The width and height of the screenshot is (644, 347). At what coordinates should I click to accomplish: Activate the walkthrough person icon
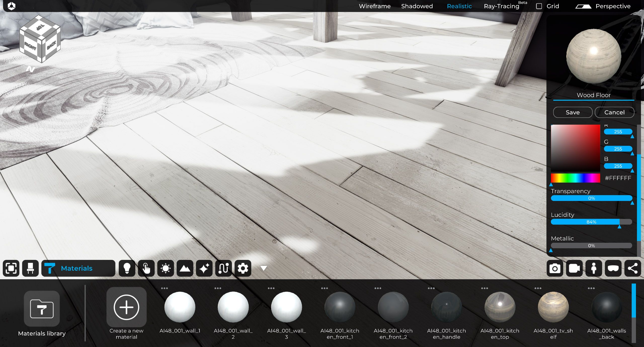(594, 268)
